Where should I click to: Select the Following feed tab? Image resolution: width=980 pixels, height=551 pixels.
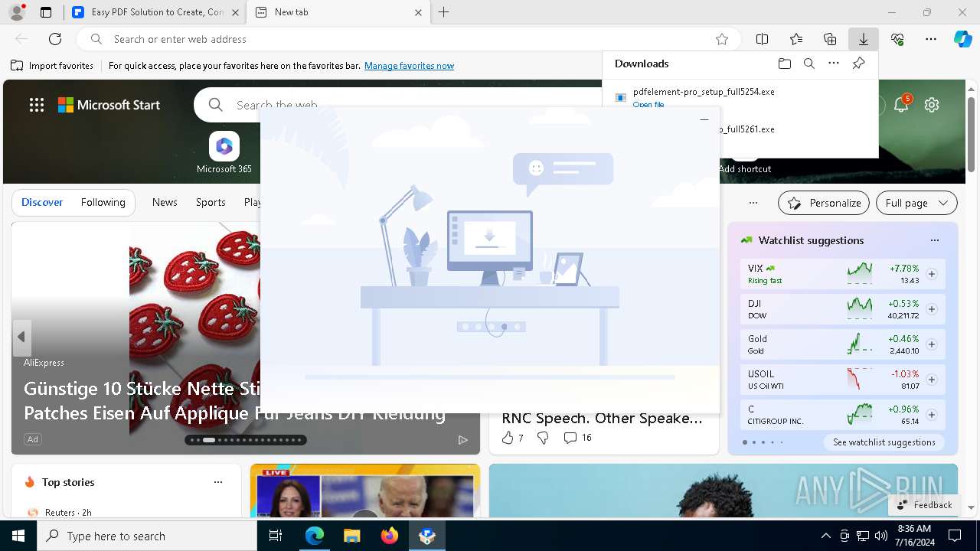103,202
